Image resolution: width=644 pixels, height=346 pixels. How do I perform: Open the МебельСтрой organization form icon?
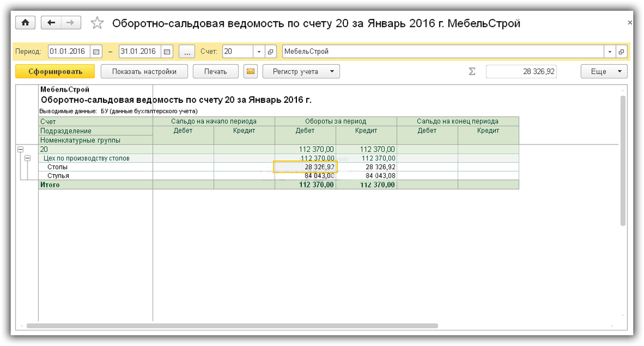coord(621,52)
